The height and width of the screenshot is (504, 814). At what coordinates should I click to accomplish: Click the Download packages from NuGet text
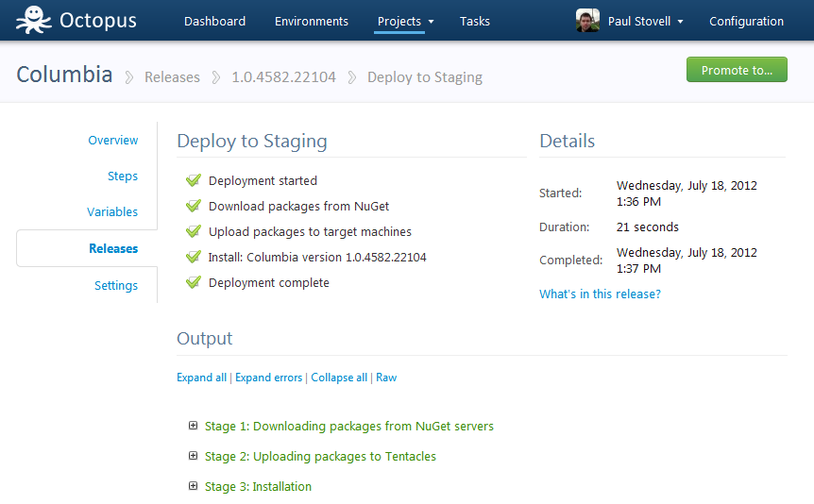[298, 206]
